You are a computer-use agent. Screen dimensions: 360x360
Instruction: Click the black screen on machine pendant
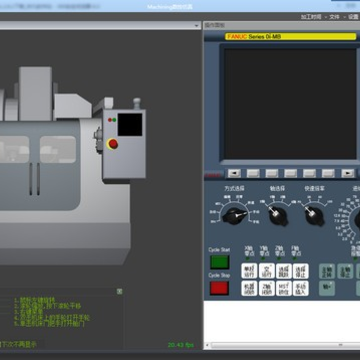pos(130,124)
